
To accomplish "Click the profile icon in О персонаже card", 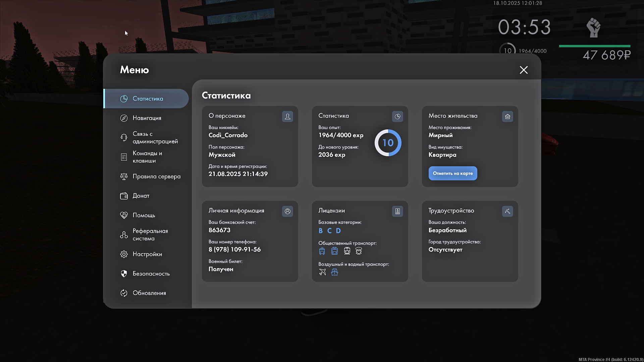I will (287, 116).
